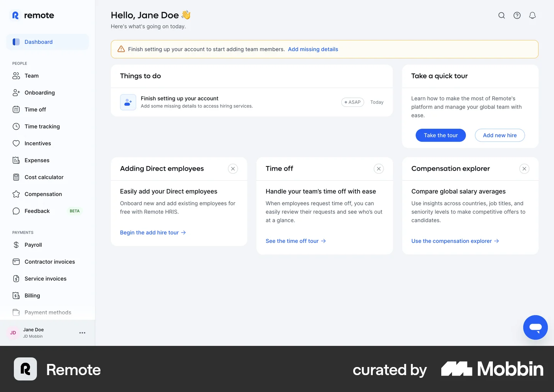The image size is (554, 392).
Task: Dismiss the Compensation explorer card
Action: tap(524, 169)
